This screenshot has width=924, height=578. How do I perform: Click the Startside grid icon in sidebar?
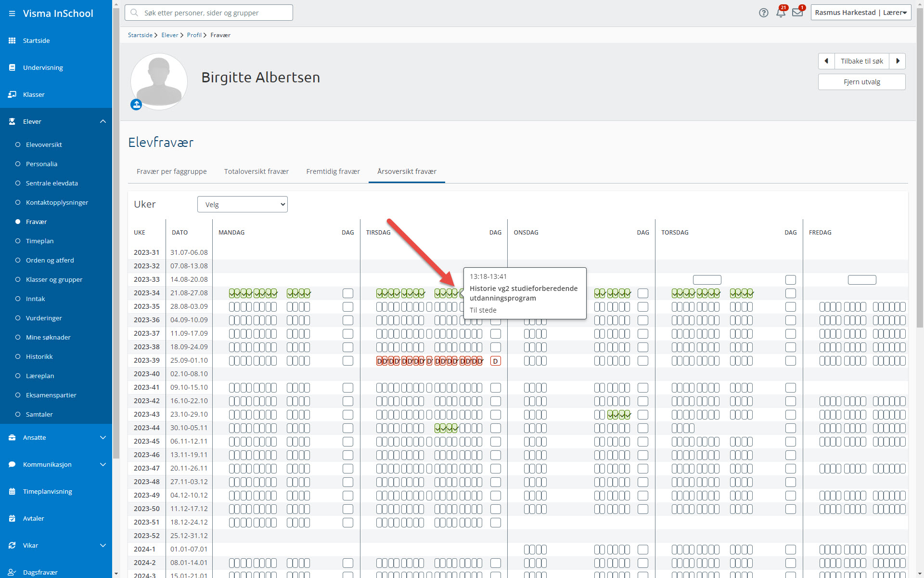coord(12,40)
